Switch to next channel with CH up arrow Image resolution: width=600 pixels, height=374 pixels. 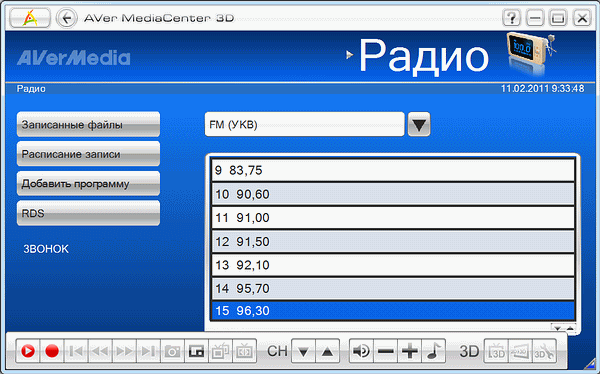(327, 351)
